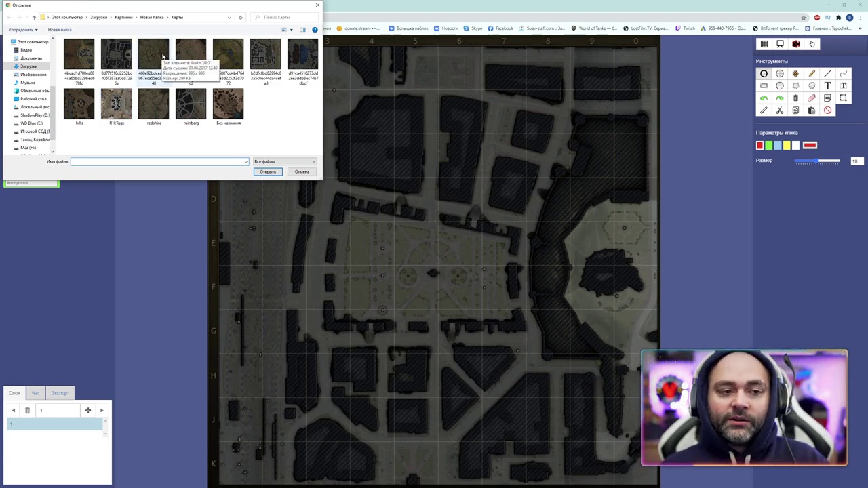
Task: Select the circle ping tool
Action: click(x=764, y=74)
